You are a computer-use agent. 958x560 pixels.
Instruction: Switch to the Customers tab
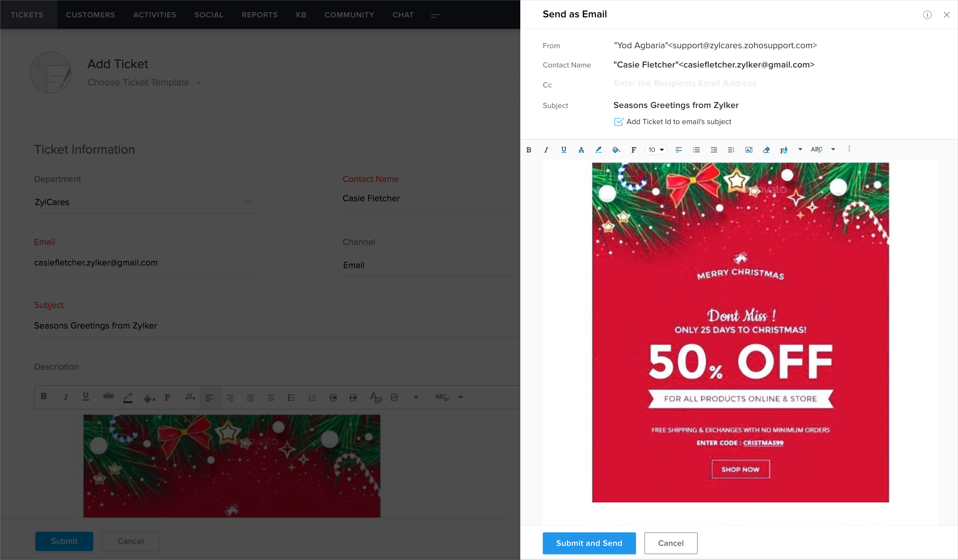[x=91, y=15]
